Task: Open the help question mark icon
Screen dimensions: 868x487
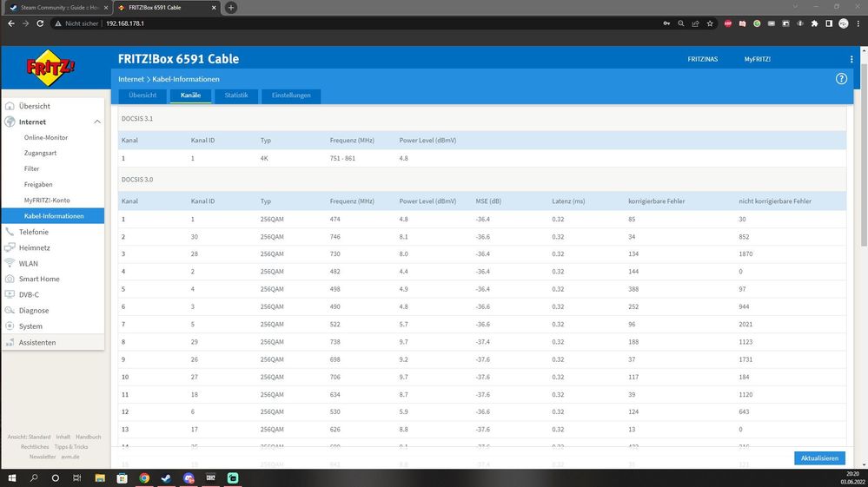Action: click(841, 79)
